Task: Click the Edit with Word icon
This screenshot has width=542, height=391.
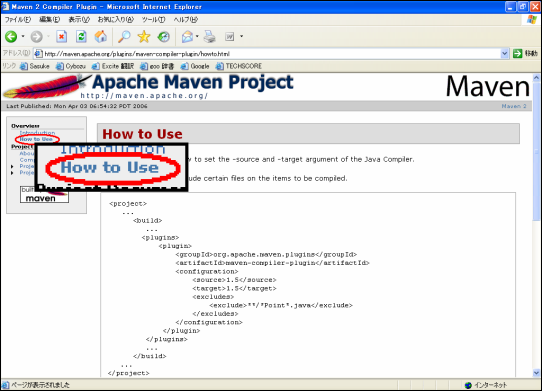Action: coord(230,36)
